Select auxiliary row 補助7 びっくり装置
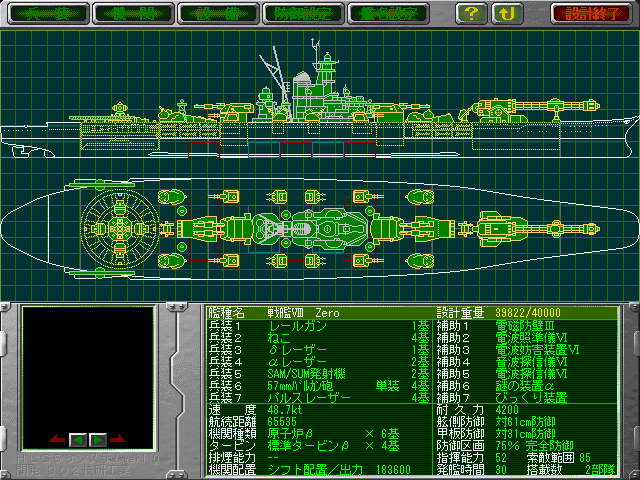This screenshot has height=480, width=640. tap(527, 397)
